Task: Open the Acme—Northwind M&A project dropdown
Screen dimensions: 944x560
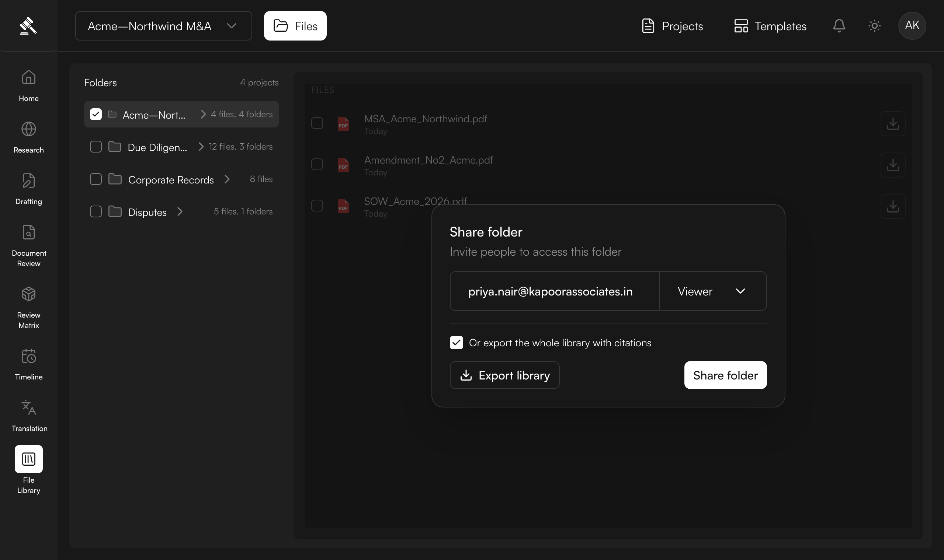Action: pyautogui.click(x=163, y=26)
